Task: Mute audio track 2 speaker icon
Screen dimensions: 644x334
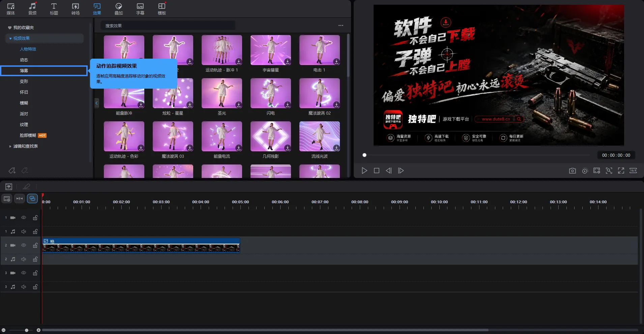Action: point(24,259)
